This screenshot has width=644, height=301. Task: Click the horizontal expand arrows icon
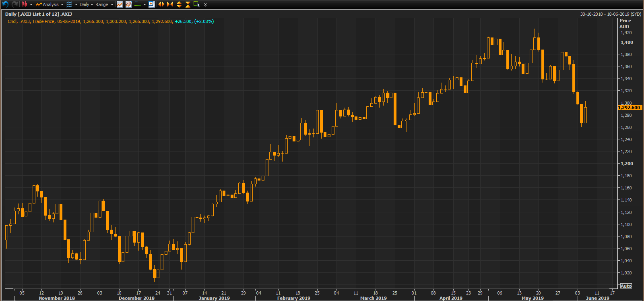coord(161,4)
